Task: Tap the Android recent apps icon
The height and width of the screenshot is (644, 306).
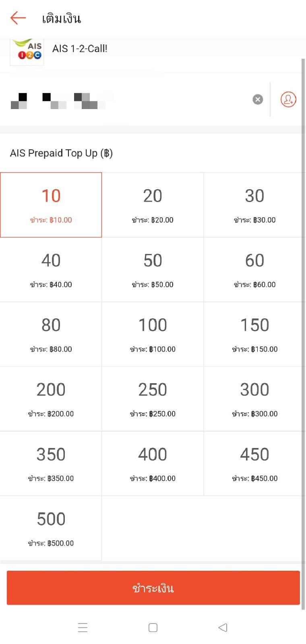Action: pos(83,627)
